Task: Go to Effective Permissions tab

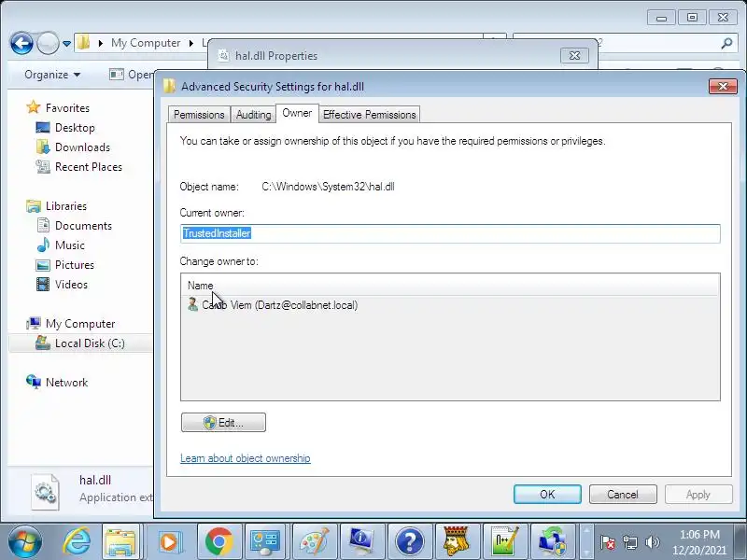Action: [369, 115]
